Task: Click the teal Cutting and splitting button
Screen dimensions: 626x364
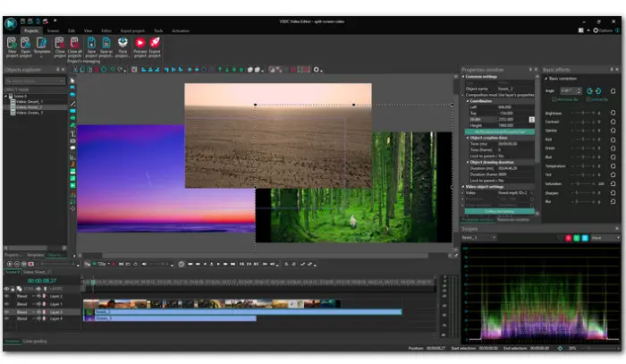Action: coord(499,212)
